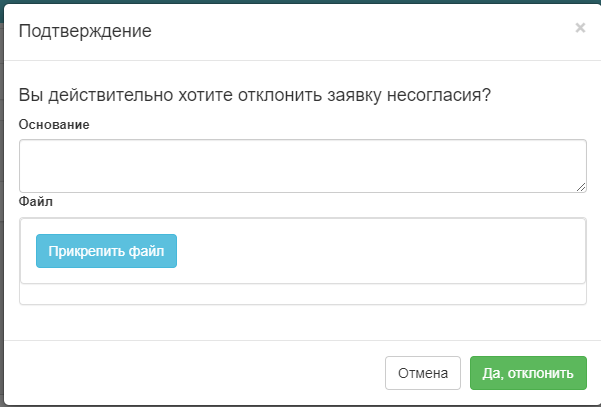
Task: Cancel with the Отмена button
Action: click(423, 373)
